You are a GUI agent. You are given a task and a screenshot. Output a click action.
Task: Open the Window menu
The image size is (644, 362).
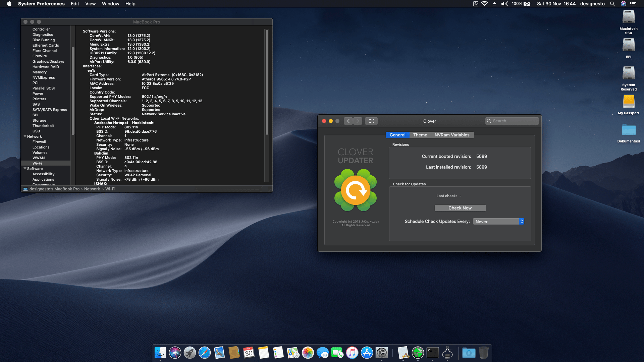[110, 4]
